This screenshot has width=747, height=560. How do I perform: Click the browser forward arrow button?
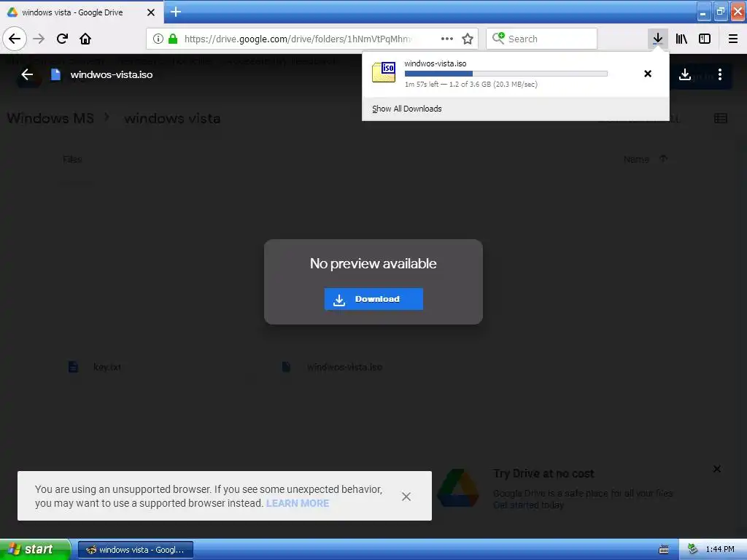(x=39, y=39)
